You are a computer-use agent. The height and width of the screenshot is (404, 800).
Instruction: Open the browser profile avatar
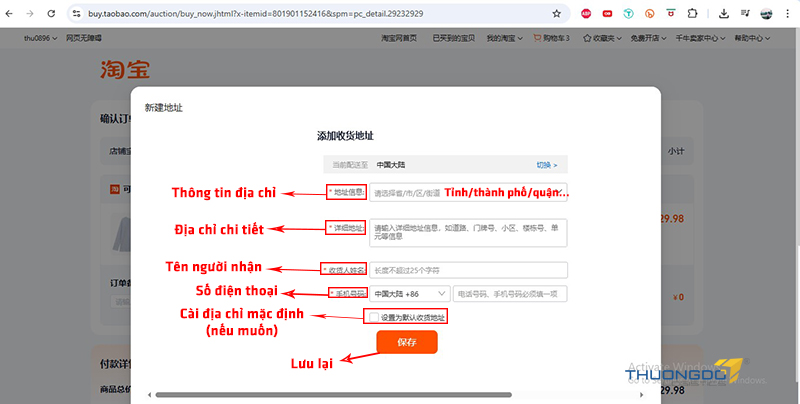tap(766, 14)
